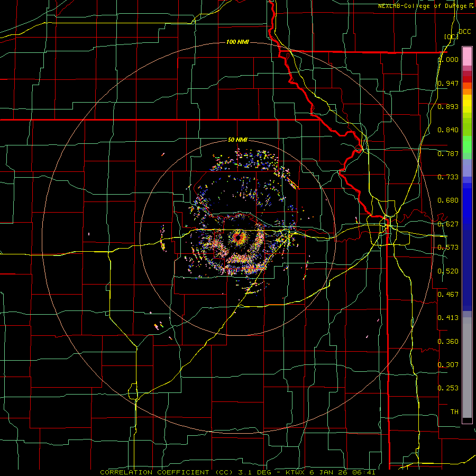Click the 0.413 scale value
Image resolution: width=476 pixels, height=476 pixels.
pyautogui.click(x=448, y=318)
